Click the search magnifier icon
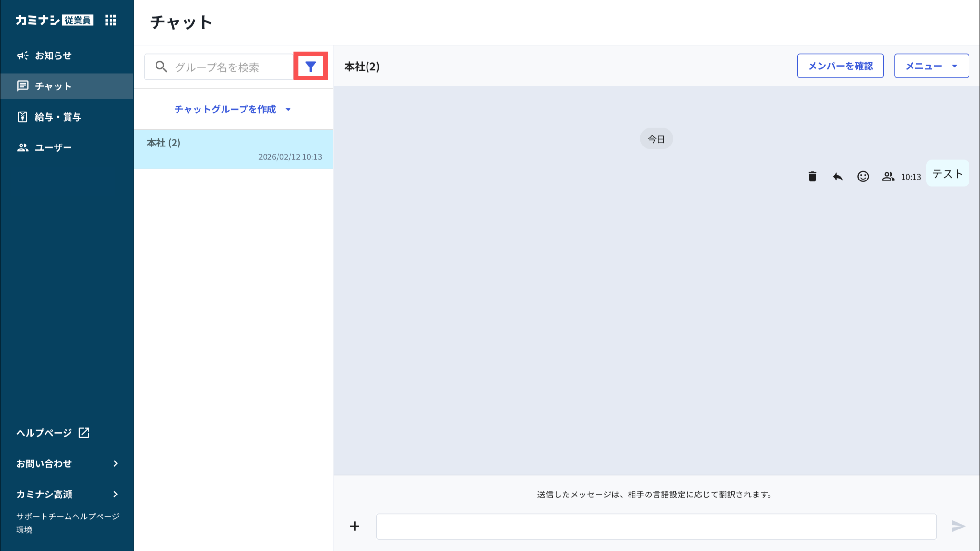 (x=161, y=67)
